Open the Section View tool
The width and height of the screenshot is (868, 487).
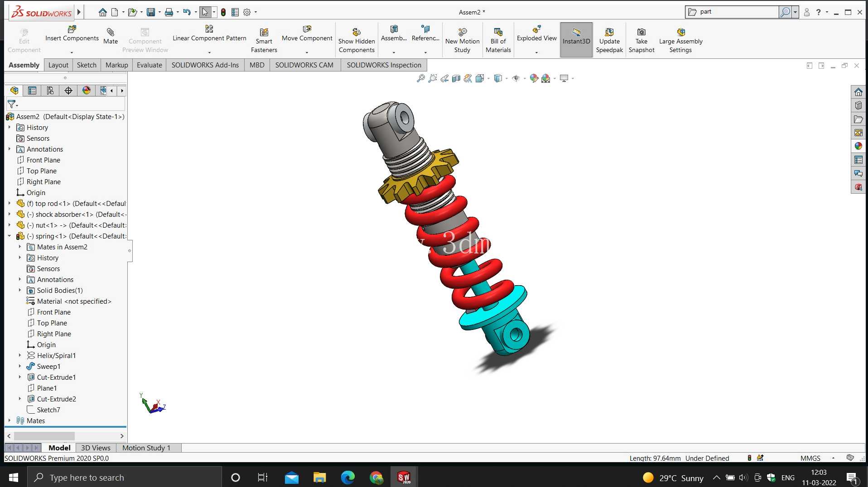tap(456, 78)
